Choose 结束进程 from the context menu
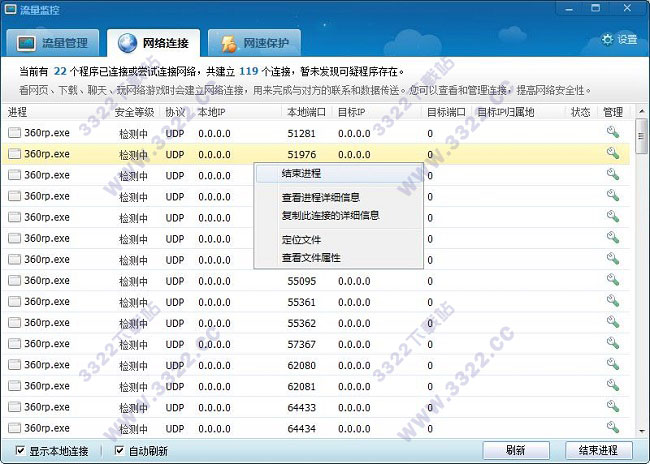This screenshot has height=464, width=650. (339, 173)
